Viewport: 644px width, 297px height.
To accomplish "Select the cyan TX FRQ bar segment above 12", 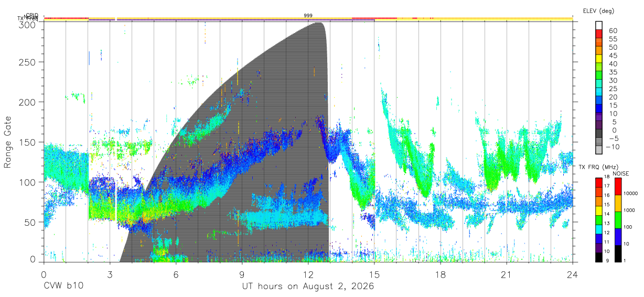I will click(598, 228).
